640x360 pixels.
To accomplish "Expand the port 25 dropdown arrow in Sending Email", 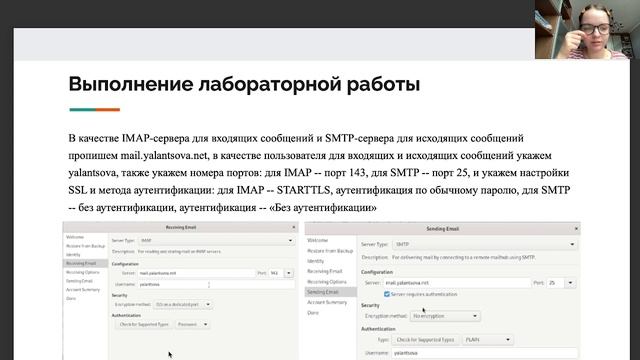I will (570, 282).
